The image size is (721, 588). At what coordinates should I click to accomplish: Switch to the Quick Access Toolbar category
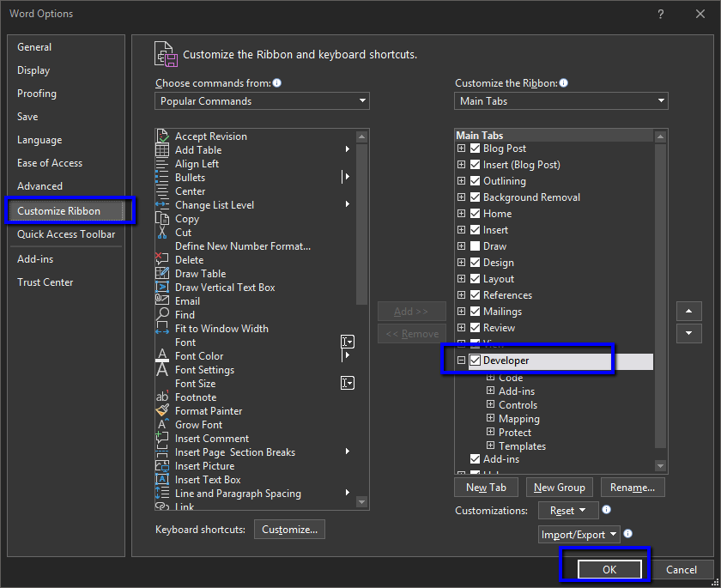[66, 234]
